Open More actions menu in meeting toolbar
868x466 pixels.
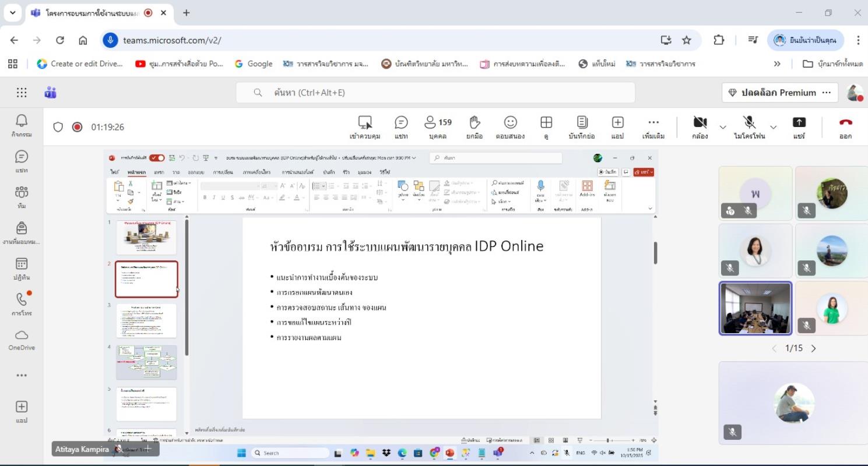(x=653, y=127)
